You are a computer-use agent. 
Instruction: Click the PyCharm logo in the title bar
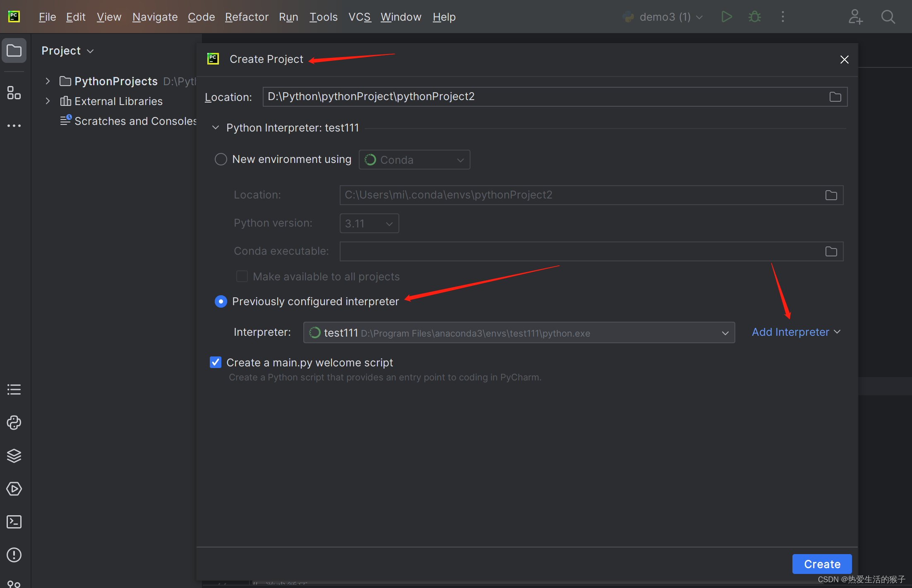click(x=14, y=17)
